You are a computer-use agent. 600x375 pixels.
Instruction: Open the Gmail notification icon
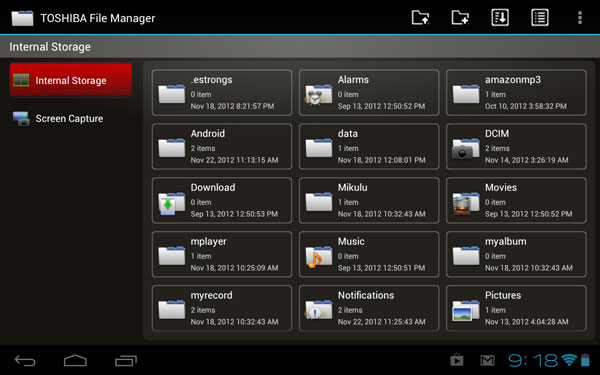point(487,360)
